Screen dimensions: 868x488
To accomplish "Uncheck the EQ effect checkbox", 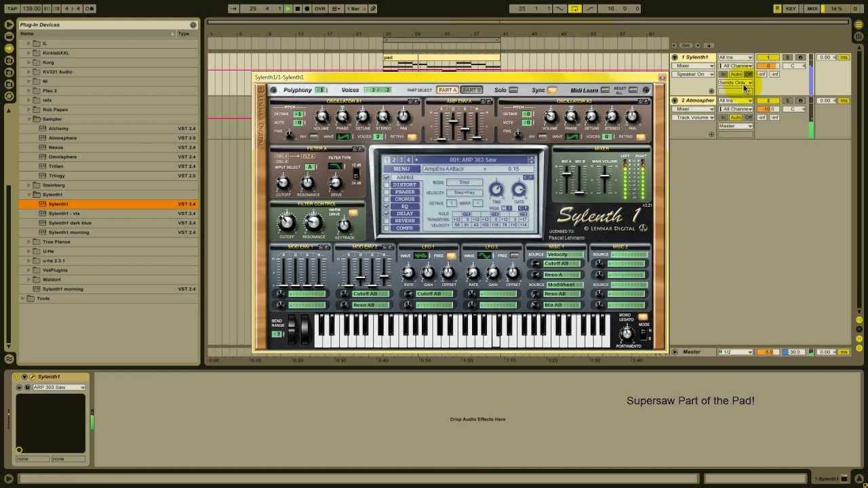I will pos(387,206).
